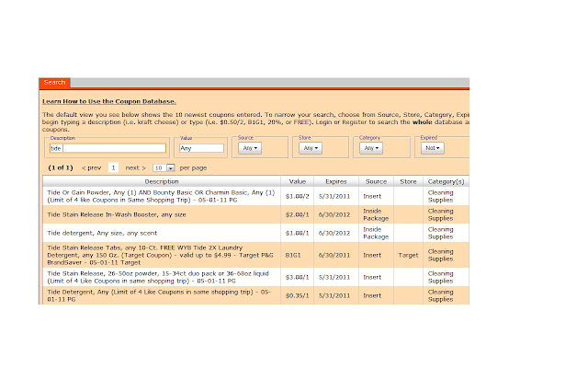This screenshot has height=368, width=588.
Task: Open 'Learn How to Use the Coupon Database' link
Action: pyautogui.click(x=109, y=101)
